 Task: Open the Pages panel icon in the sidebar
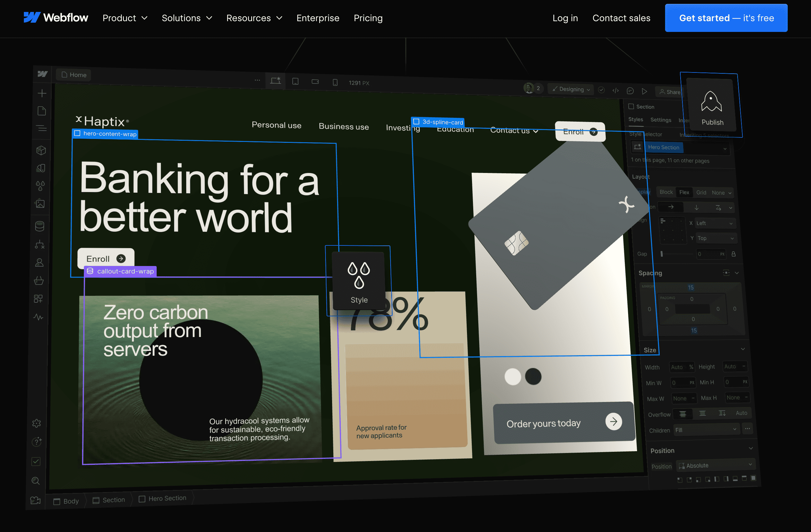tap(41, 111)
